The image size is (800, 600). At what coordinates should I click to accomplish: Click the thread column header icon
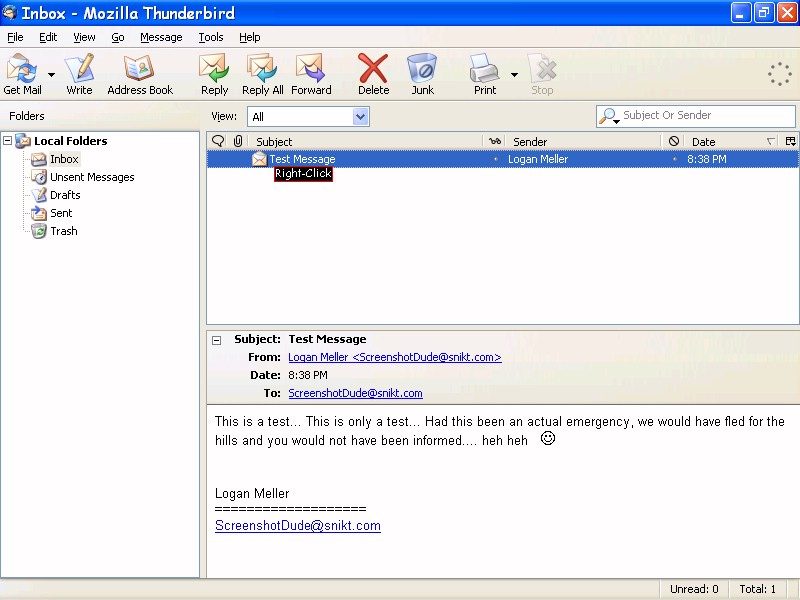(x=218, y=141)
